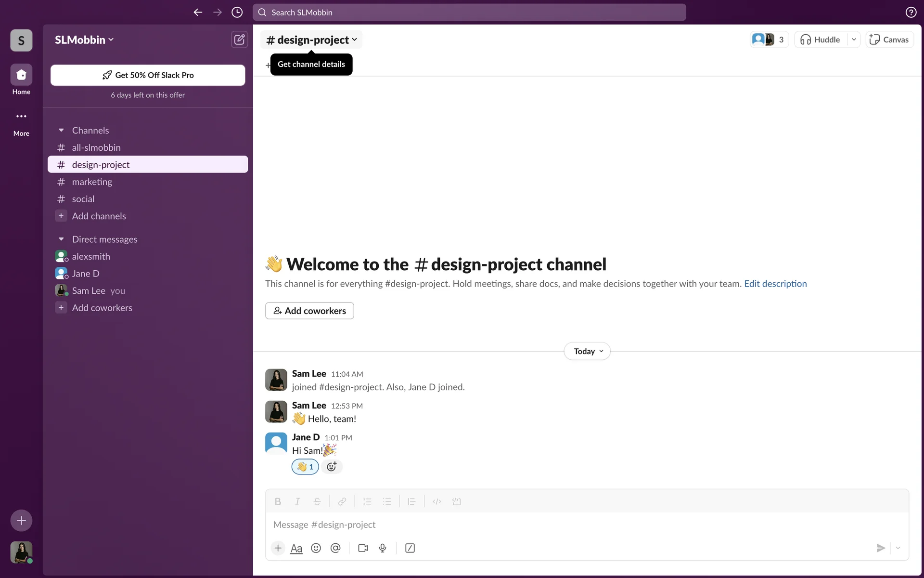The height and width of the screenshot is (578, 924).
Task: Collapse the Channels section
Action: point(61,131)
